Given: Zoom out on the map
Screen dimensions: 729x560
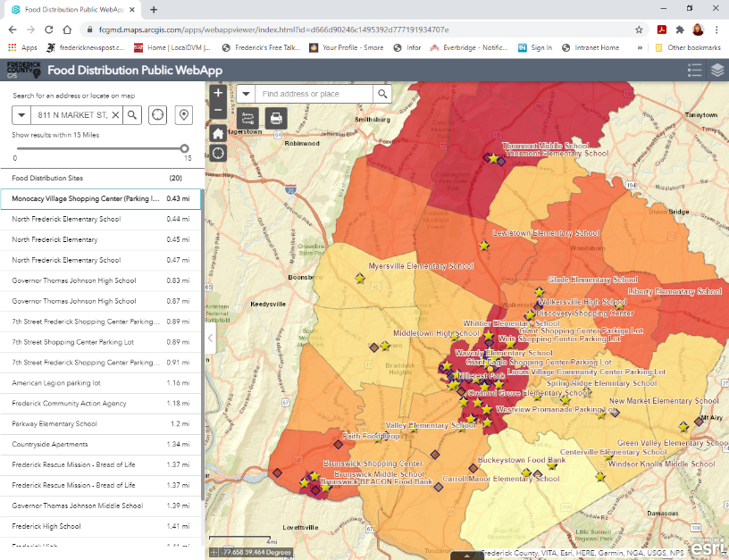Looking at the screenshot, I should (x=219, y=110).
